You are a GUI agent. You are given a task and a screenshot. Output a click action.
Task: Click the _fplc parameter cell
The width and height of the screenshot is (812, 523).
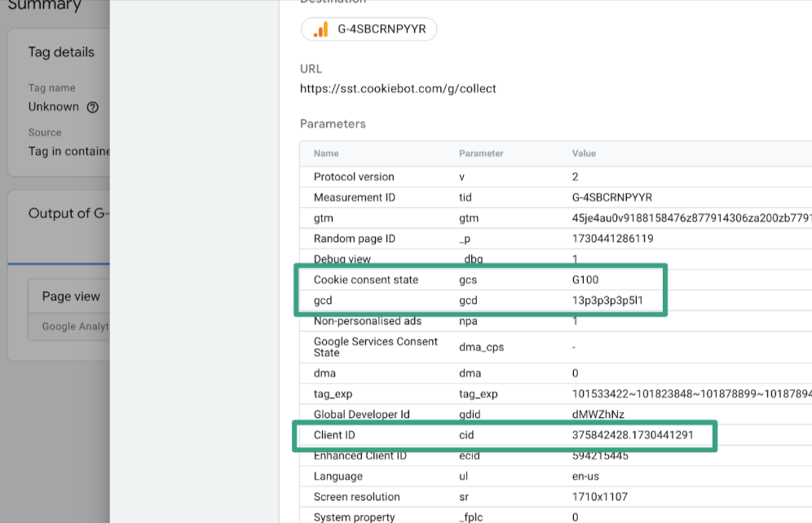(x=470, y=517)
